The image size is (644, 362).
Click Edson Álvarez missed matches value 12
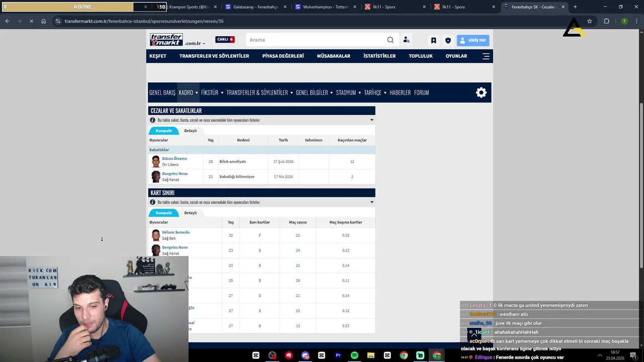(352, 161)
